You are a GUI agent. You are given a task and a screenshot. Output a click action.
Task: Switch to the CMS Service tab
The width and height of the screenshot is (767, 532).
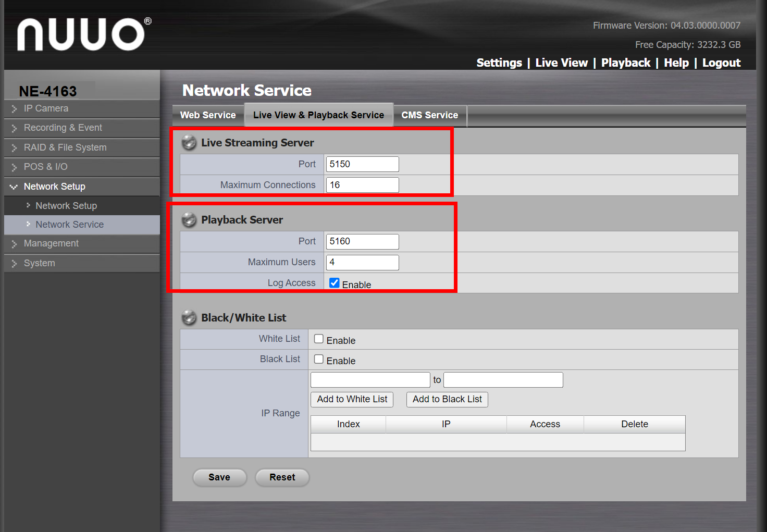click(x=429, y=115)
